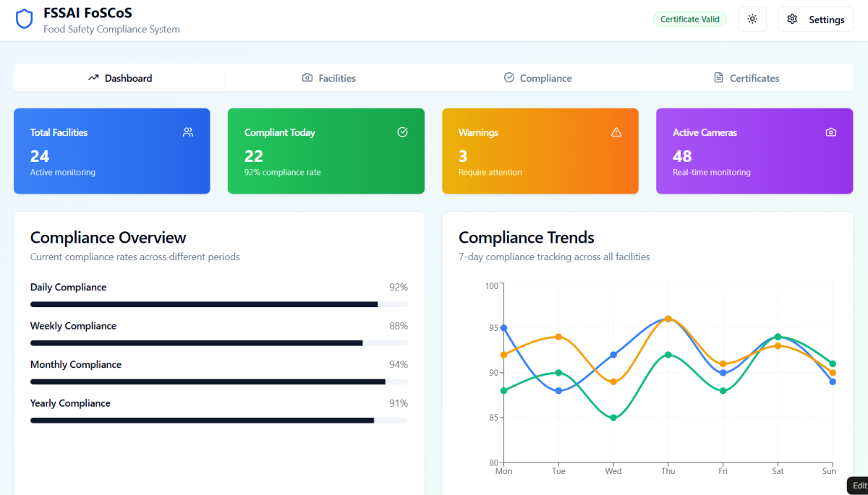Image resolution: width=868 pixels, height=495 pixels.
Task: Select the Certificates tab
Action: [746, 78]
